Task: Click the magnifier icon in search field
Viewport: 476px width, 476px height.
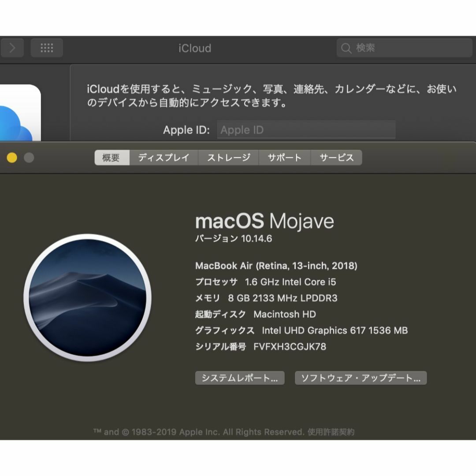Action: click(346, 48)
